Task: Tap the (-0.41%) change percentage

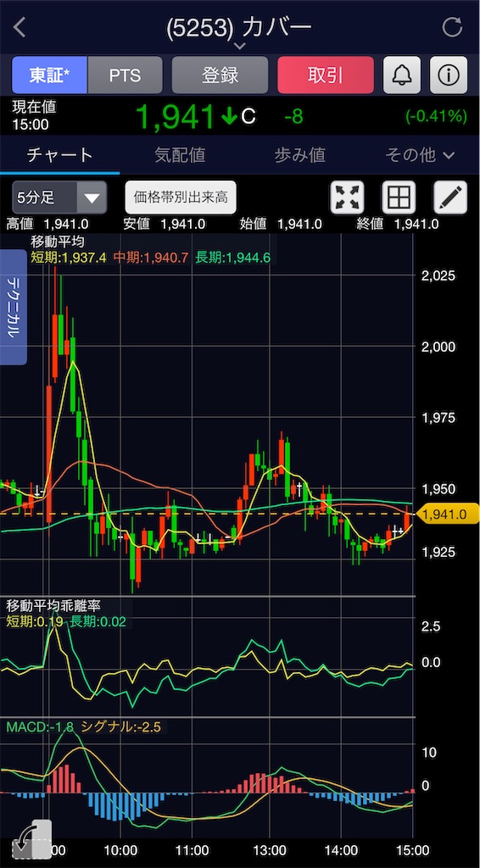Action: (436, 116)
